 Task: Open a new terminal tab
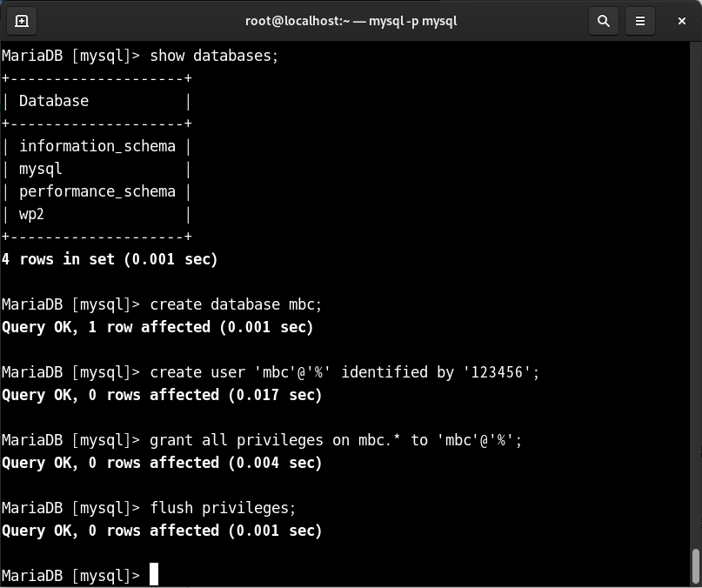(x=22, y=21)
